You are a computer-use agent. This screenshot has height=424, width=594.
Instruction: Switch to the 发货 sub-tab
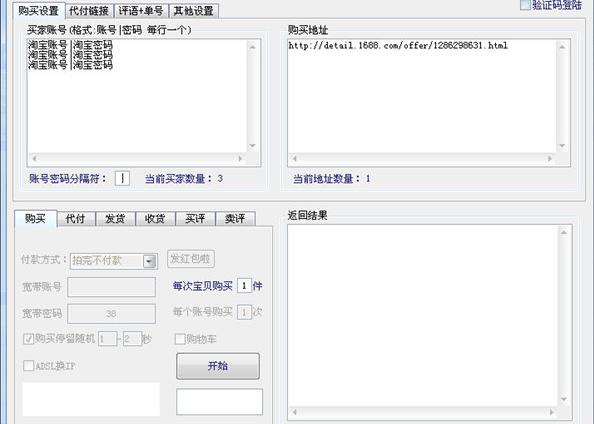[x=115, y=219]
